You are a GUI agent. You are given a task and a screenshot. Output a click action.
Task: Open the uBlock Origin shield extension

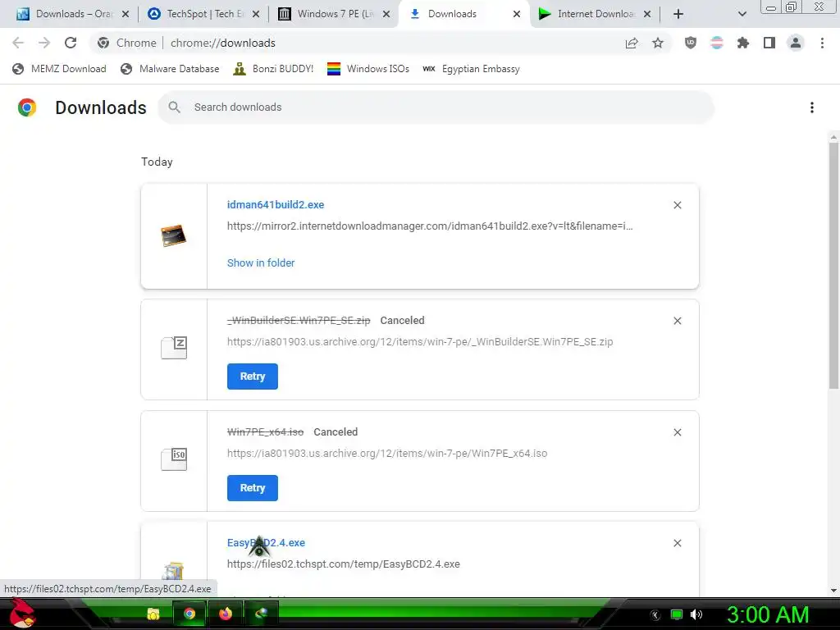(x=691, y=43)
